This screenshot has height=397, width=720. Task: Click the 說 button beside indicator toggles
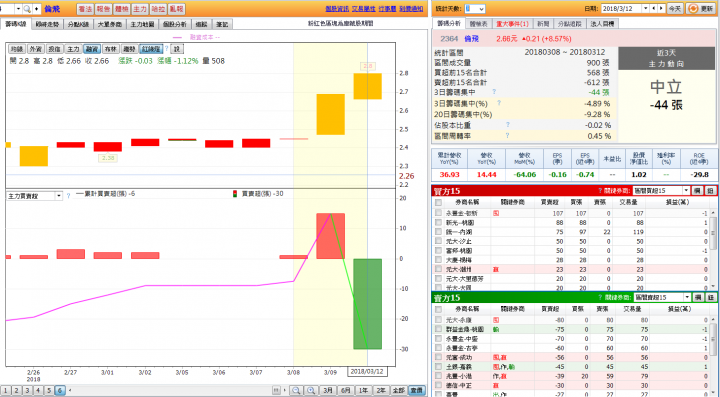tap(177, 49)
